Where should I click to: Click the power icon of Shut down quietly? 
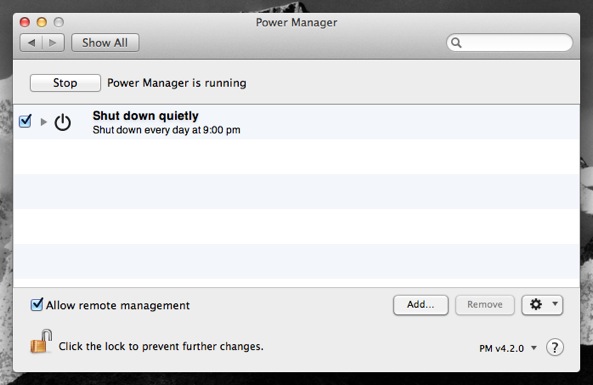tap(62, 122)
